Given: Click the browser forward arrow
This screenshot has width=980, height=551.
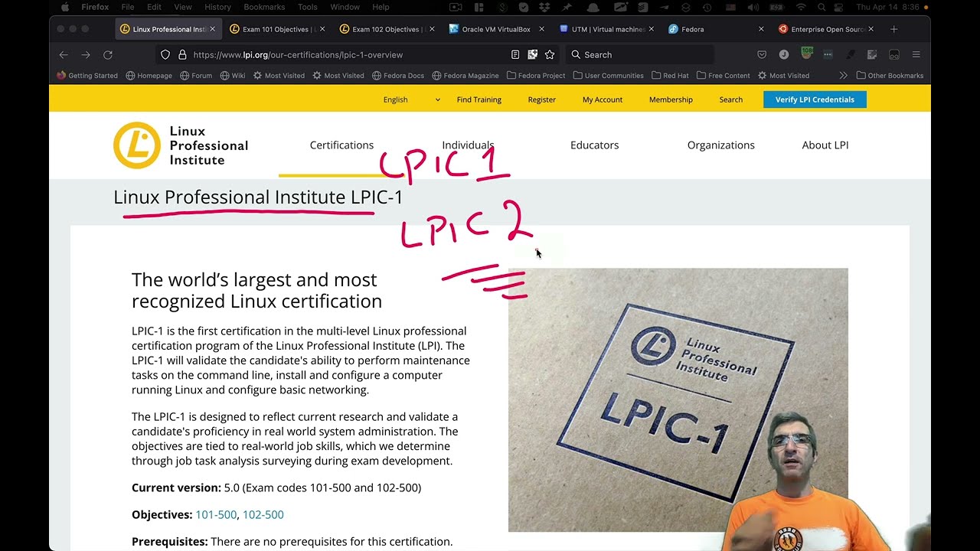Looking at the screenshot, I should pos(86,55).
